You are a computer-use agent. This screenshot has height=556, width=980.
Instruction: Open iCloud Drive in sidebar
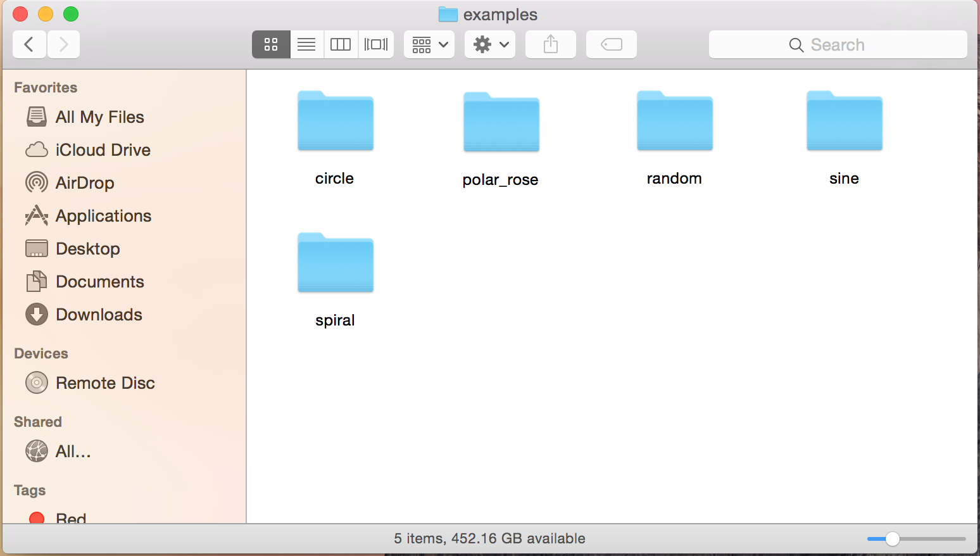(124, 149)
